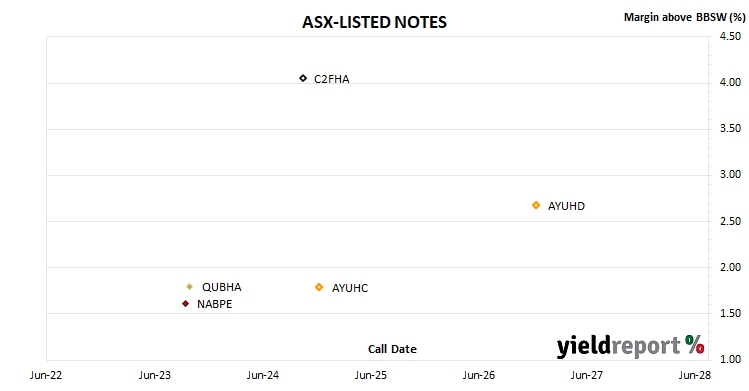Click the yieldreport wordmark
The height and width of the screenshot is (391, 749).
pos(618,346)
